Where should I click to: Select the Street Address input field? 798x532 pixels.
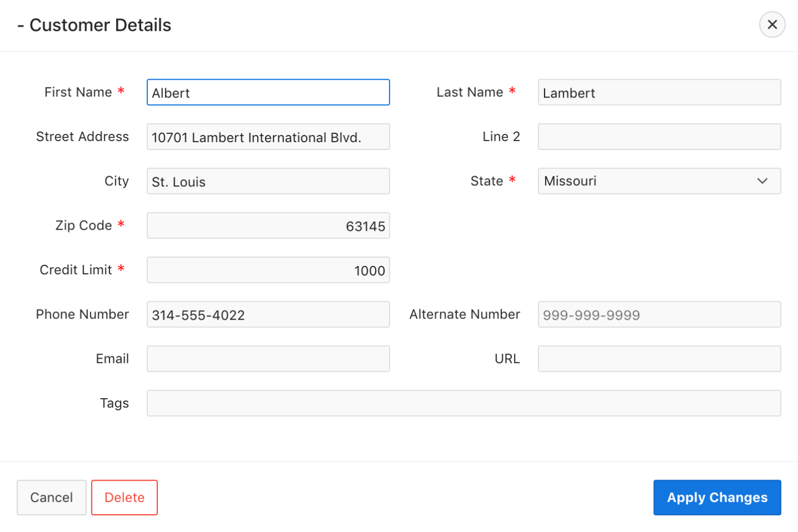(268, 137)
